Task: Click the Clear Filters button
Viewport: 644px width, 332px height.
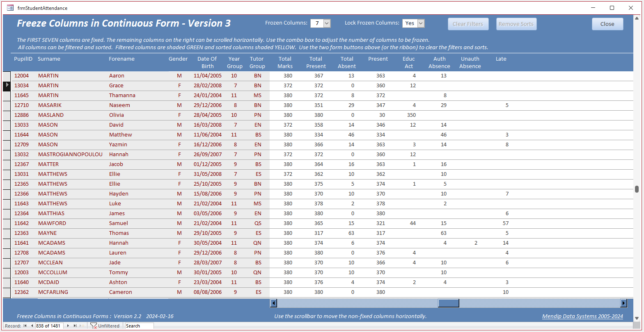Action: (468, 24)
